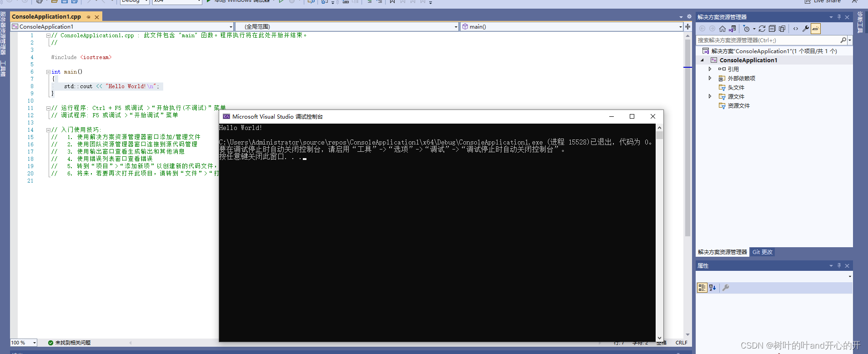This screenshot has height=354, width=868.
Task: Click property pages wrench in Properties panel
Action: tap(726, 288)
